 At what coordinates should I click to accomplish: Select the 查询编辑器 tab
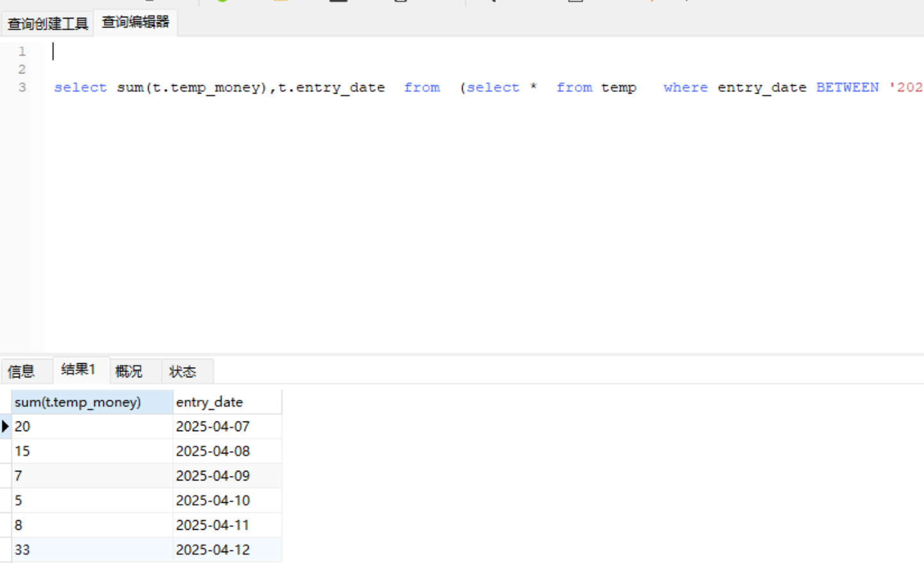pos(135,22)
